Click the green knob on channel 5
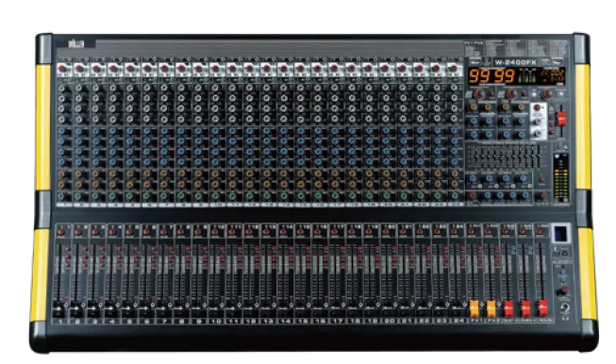The width and height of the screenshot is (616, 364). pyautogui.click(x=129, y=196)
